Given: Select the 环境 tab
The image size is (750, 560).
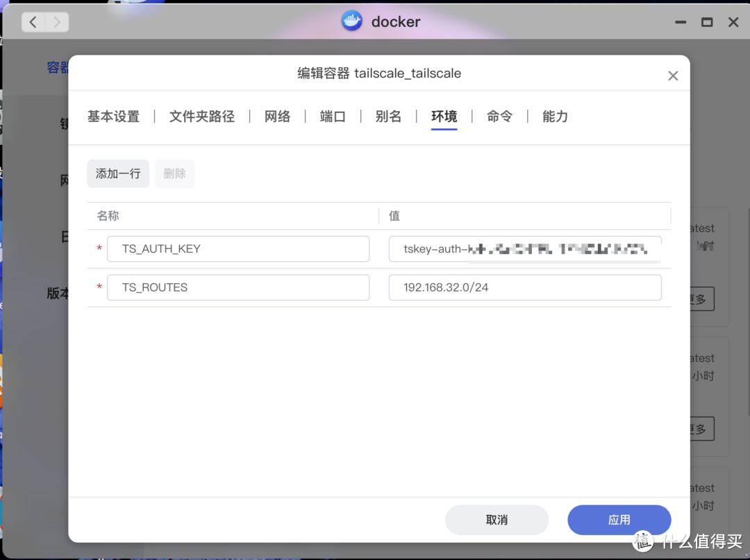Looking at the screenshot, I should (444, 116).
